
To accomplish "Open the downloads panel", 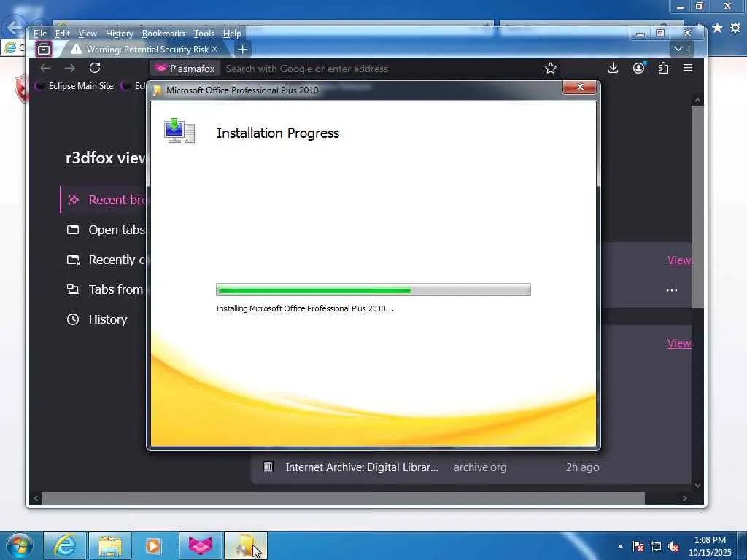I will click(613, 68).
